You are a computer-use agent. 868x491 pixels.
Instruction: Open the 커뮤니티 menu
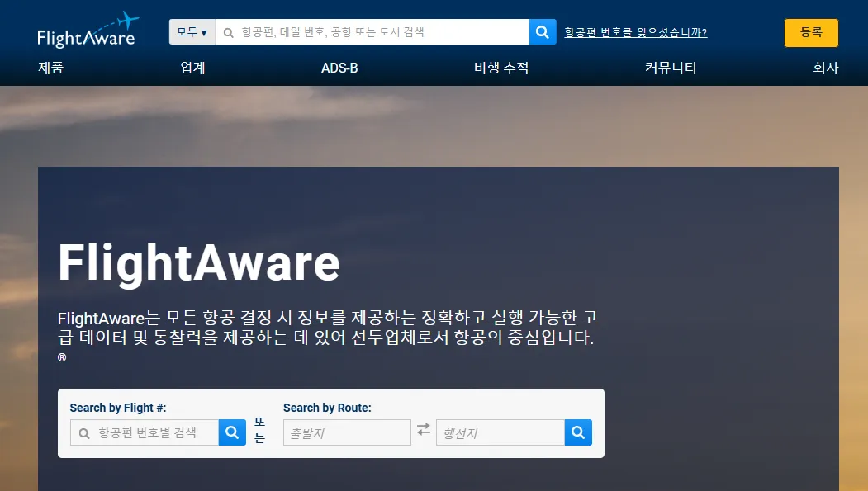coord(671,68)
